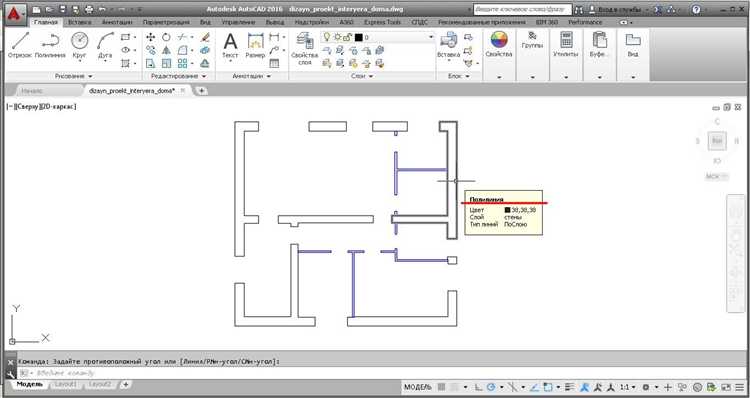Screen dimensions: 750x398
Task: Toggle object snap in status bar
Action: [548, 387]
